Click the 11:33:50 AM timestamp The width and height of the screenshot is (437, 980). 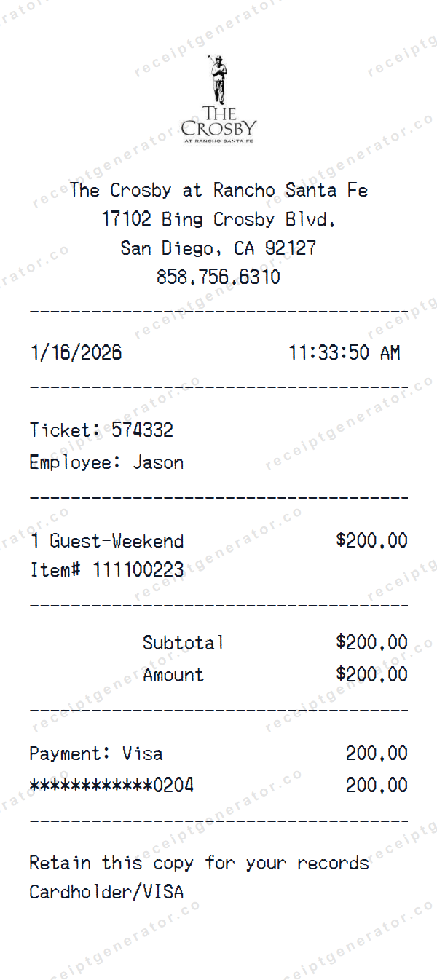[x=344, y=354]
